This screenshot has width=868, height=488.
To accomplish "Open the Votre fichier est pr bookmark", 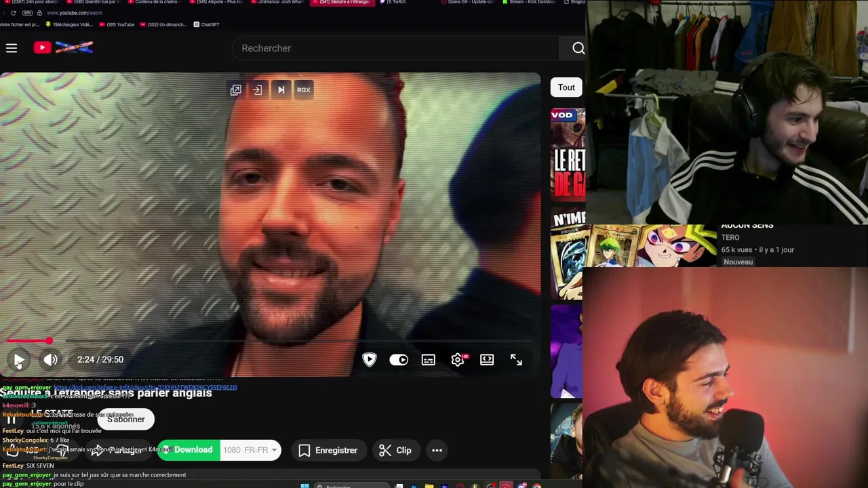I will pyautogui.click(x=20, y=24).
